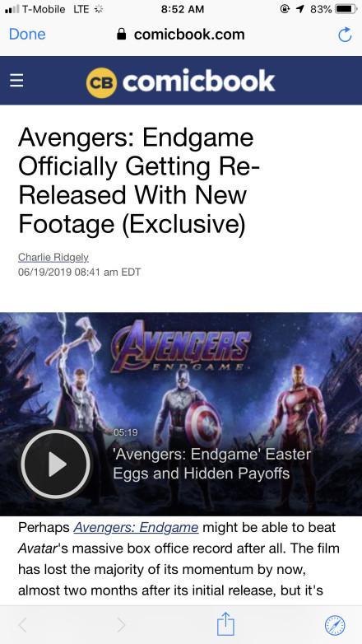Open author Charlie Ridgely's page
The image size is (362, 644).
pyautogui.click(x=53, y=258)
